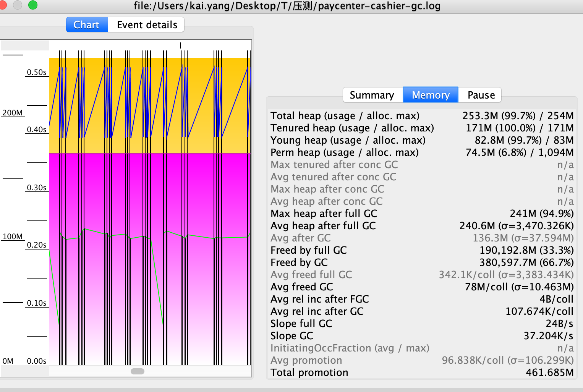The image size is (583, 392).
Task: Click the '0M' memory axis label
Action: [x=8, y=361]
